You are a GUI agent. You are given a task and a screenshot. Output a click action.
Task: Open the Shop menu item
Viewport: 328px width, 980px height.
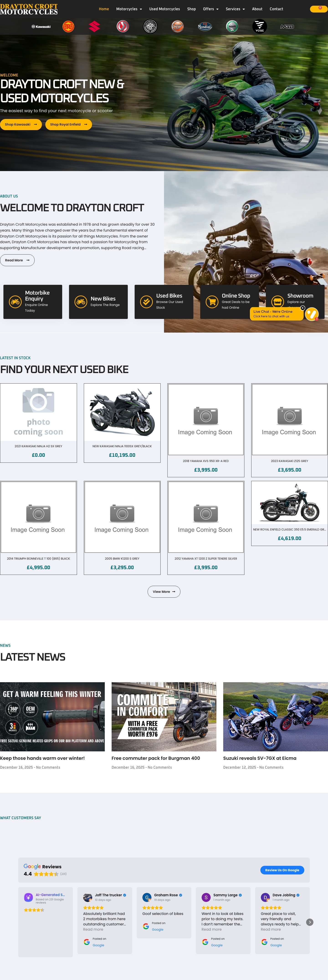tap(192, 9)
